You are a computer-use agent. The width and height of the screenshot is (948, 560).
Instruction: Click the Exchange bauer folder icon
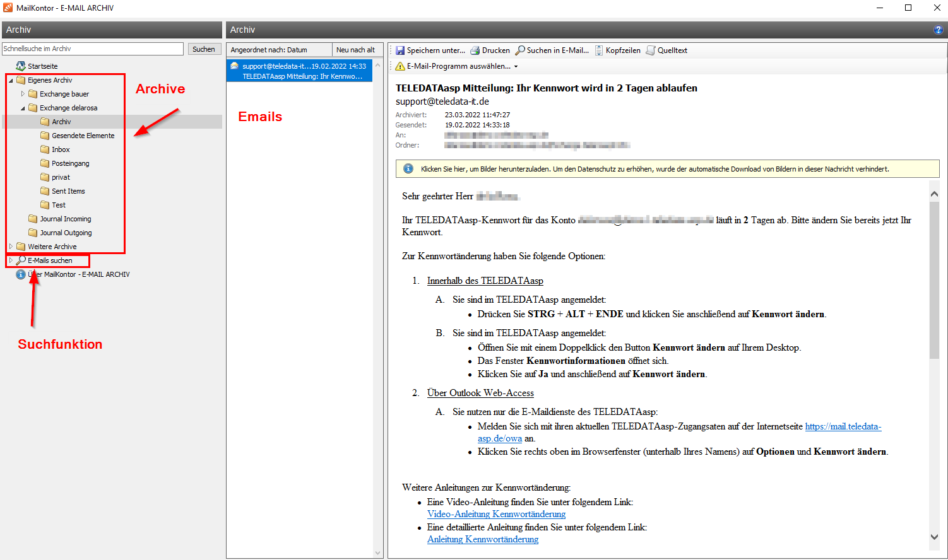tap(33, 94)
